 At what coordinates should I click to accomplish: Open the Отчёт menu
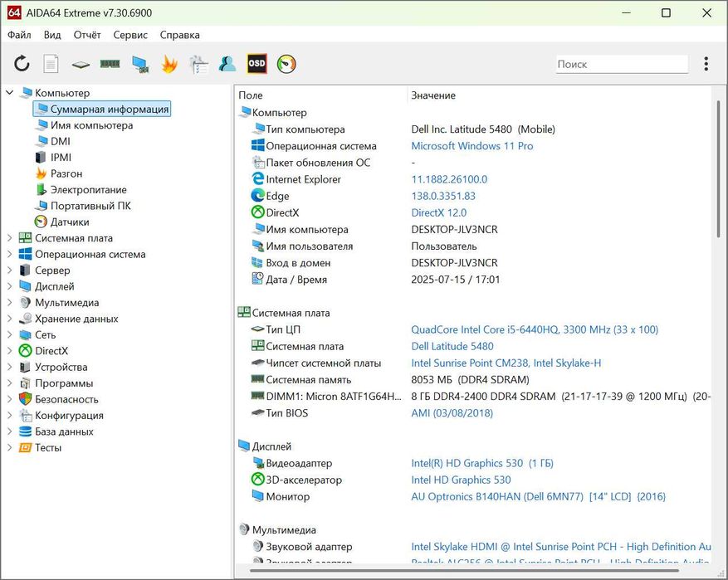point(87,35)
